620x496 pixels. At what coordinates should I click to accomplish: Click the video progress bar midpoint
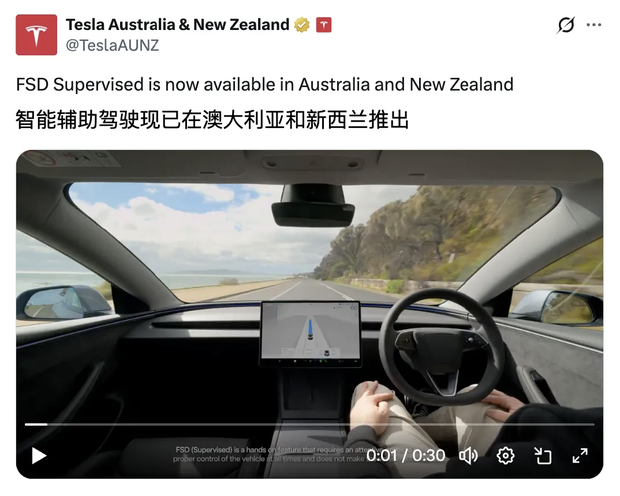click(310, 424)
